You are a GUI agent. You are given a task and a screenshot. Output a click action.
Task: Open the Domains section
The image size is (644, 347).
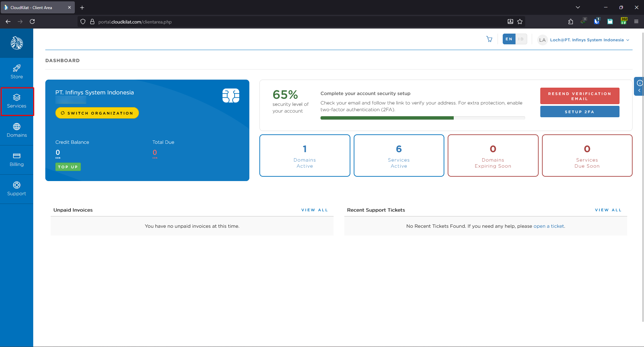(x=16, y=130)
